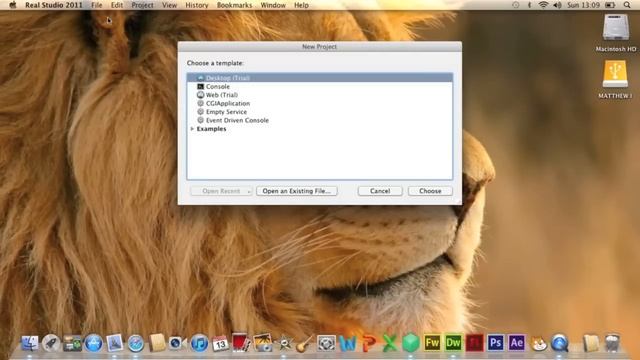Screen dimensions: 640x360
Task: Open the App Store in the Dock
Action: click(93, 343)
